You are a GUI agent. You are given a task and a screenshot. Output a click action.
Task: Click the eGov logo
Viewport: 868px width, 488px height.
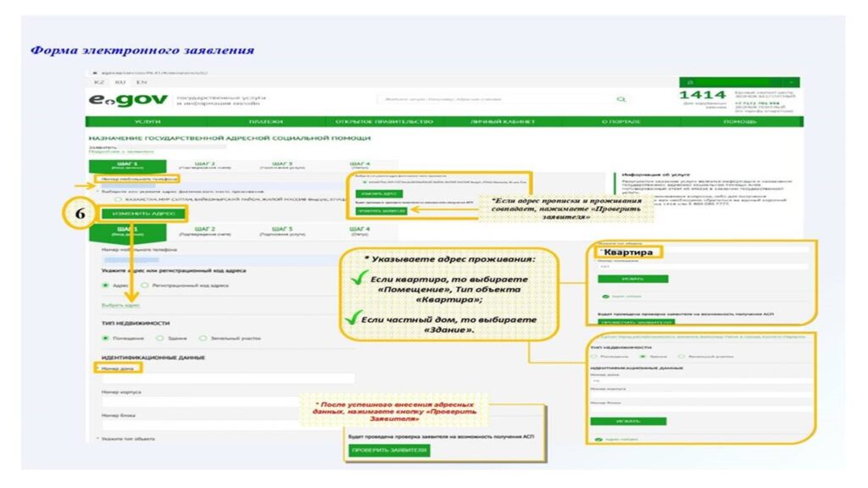(x=128, y=100)
